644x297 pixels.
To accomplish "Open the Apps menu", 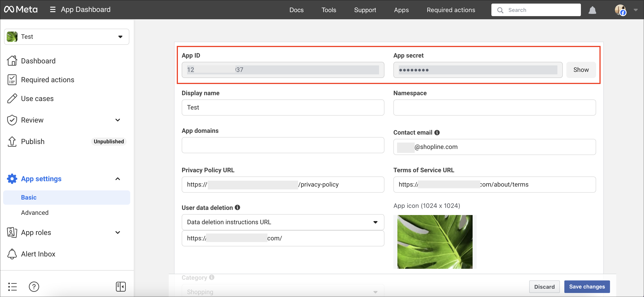I will pyautogui.click(x=401, y=10).
